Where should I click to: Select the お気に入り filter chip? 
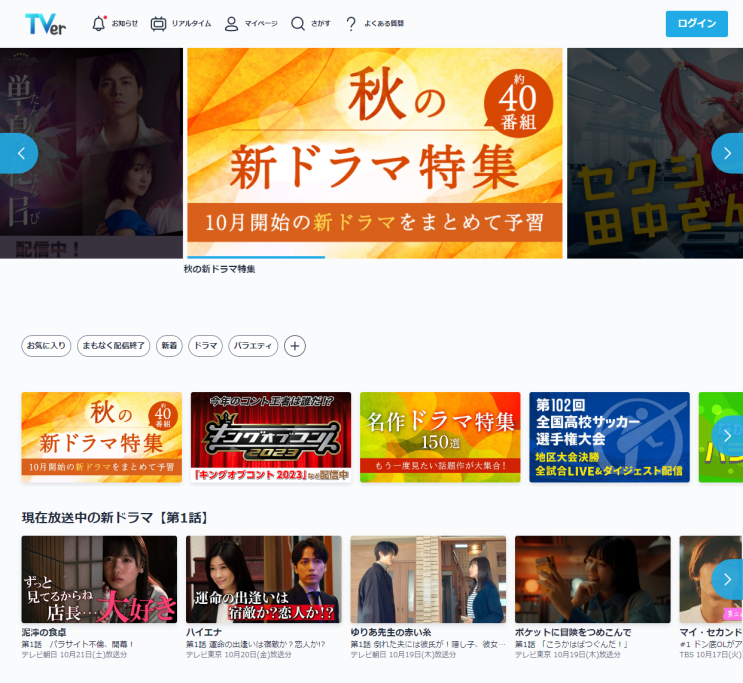coord(47,346)
